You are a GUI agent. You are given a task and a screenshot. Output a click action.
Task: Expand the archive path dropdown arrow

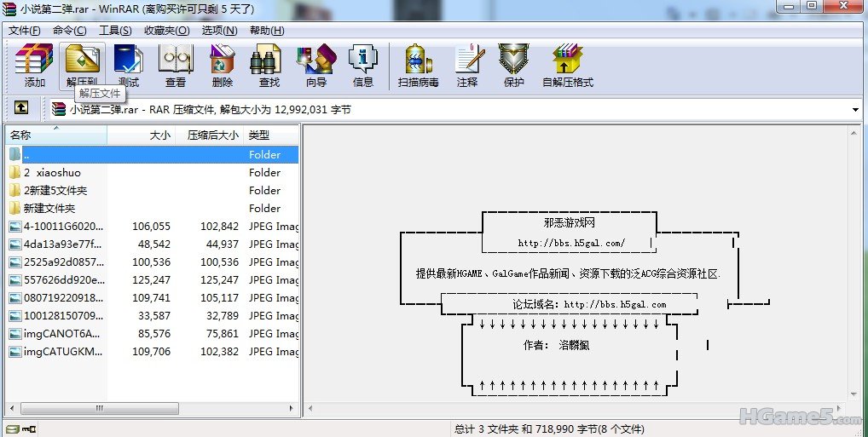click(x=855, y=110)
